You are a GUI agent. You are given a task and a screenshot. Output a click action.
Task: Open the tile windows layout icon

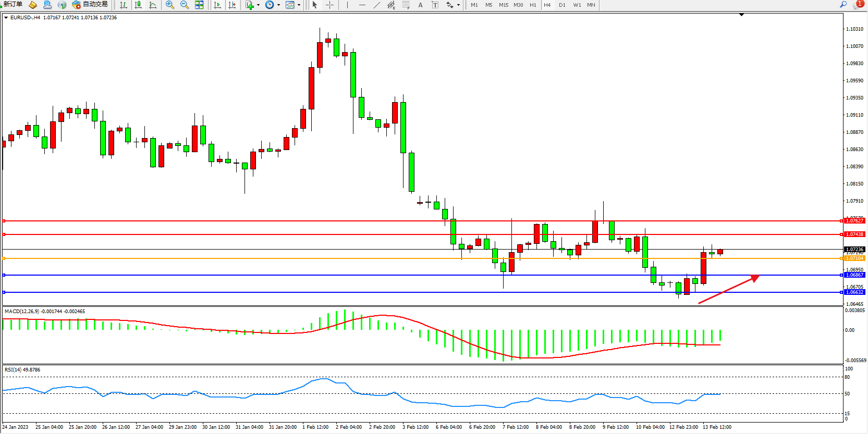199,5
